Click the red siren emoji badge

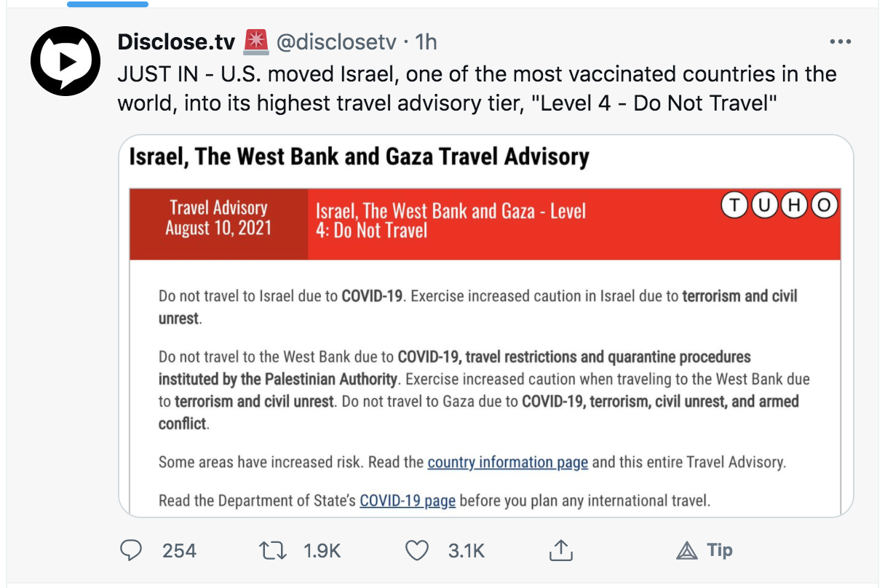coord(255,42)
